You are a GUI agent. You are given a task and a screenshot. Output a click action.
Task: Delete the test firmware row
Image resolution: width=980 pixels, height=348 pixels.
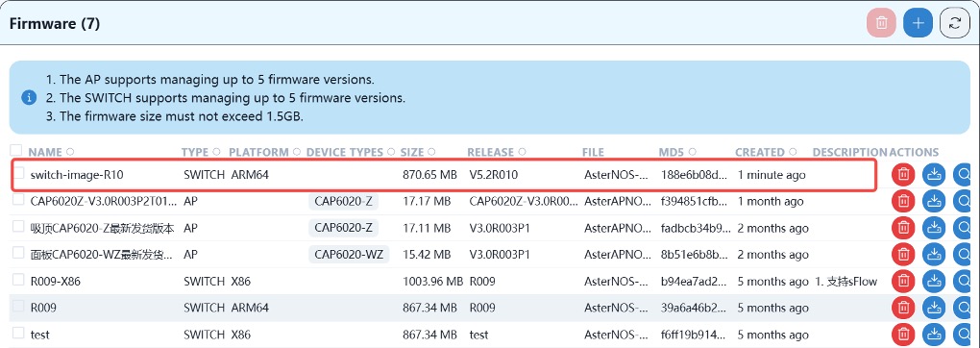[x=903, y=335]
